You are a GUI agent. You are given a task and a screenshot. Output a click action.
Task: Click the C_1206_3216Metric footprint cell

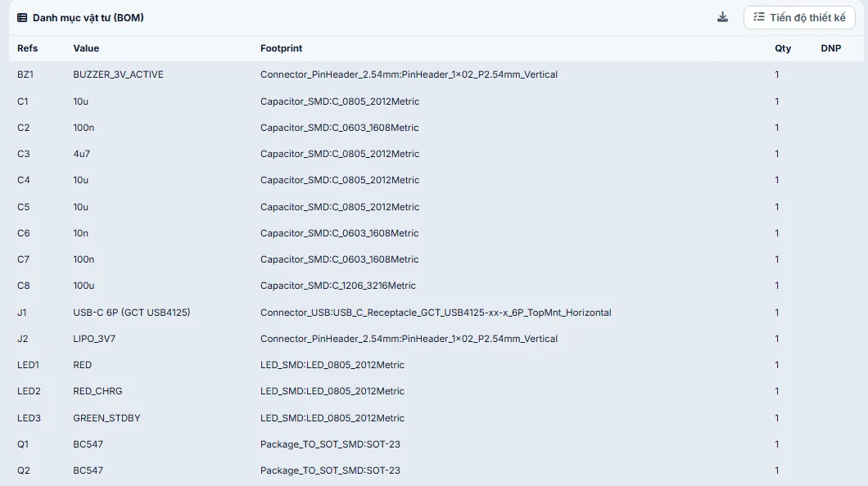[337, 286]
